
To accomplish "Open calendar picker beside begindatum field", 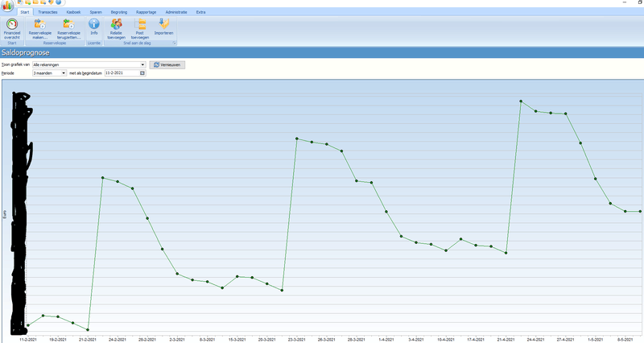I will tap(142, 73).
